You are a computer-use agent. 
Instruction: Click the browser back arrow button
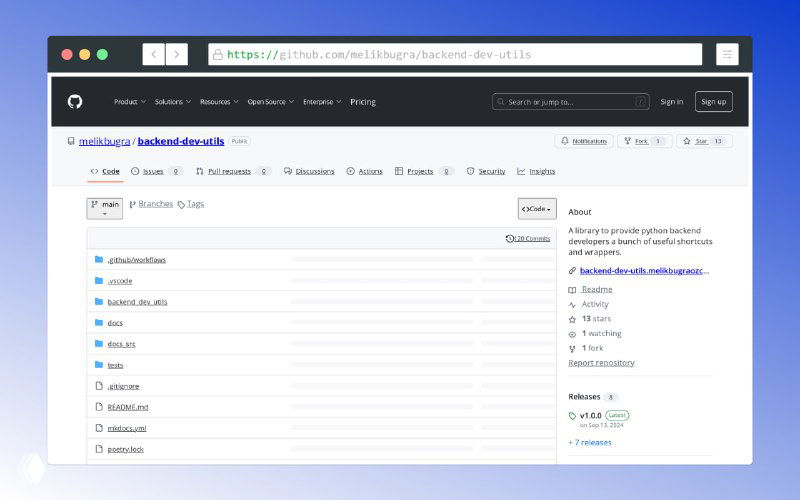click(x=153, y=54)
